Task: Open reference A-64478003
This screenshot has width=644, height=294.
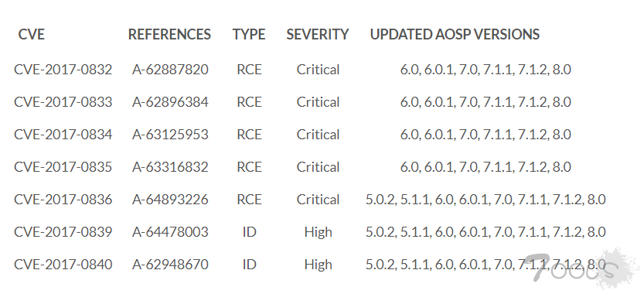Action: (170, 232)
